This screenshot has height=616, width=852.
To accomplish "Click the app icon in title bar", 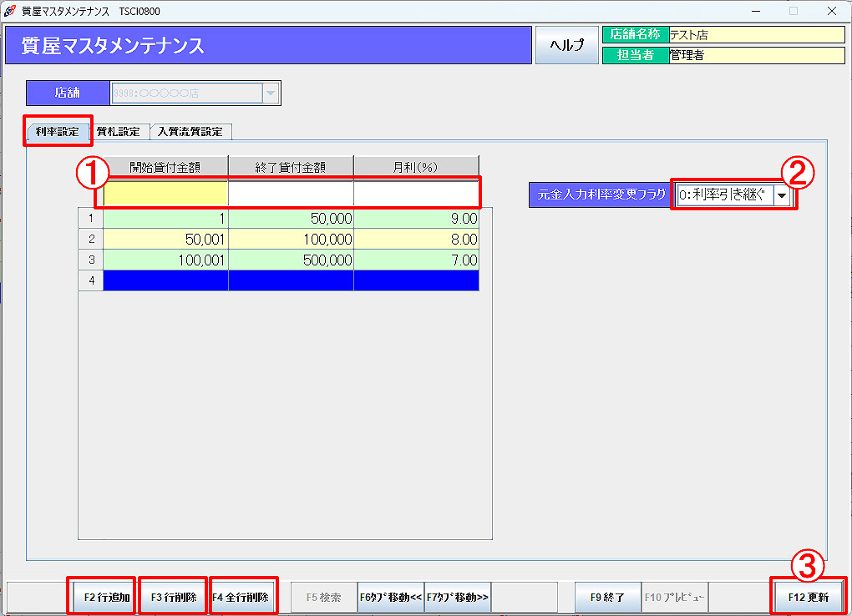I will [x=10, y=12].
